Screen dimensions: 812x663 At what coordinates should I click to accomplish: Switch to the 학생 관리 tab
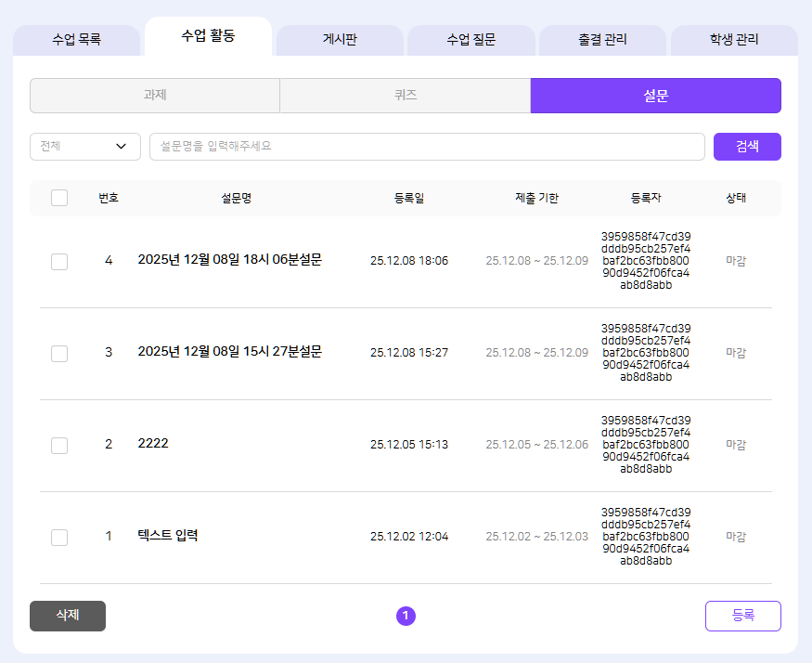click(734, 40)
